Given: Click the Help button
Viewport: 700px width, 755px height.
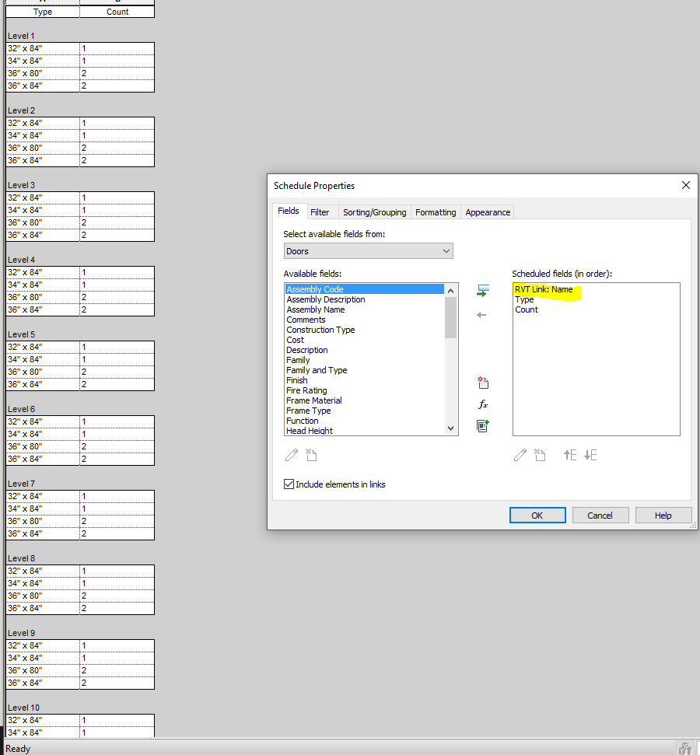Looking at the screenshot, I should tap(663, 516).
